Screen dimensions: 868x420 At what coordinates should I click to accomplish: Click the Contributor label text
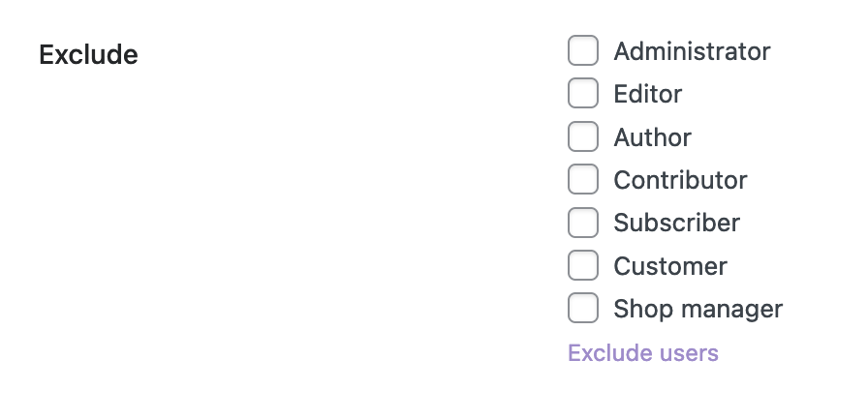680,180
